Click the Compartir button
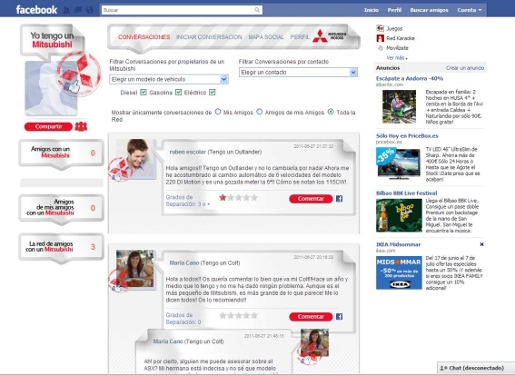 (x=48, y=127)
